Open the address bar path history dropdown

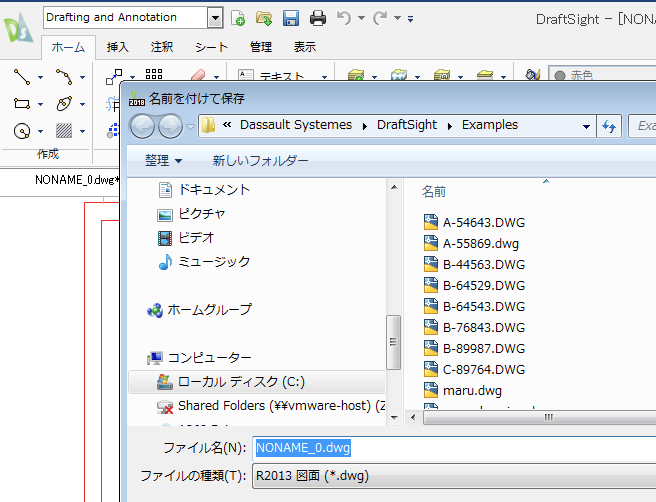tap(586, 126)
